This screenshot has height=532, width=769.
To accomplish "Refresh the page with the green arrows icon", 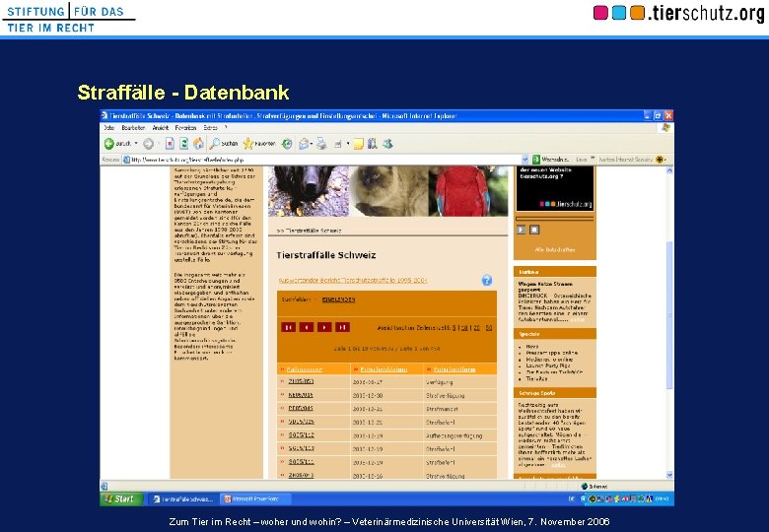I will pyautogui.click(x=184, y=144).
